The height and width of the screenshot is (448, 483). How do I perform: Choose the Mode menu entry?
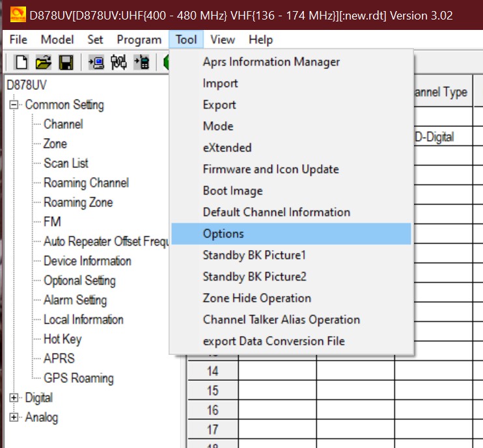click(291, 126)
